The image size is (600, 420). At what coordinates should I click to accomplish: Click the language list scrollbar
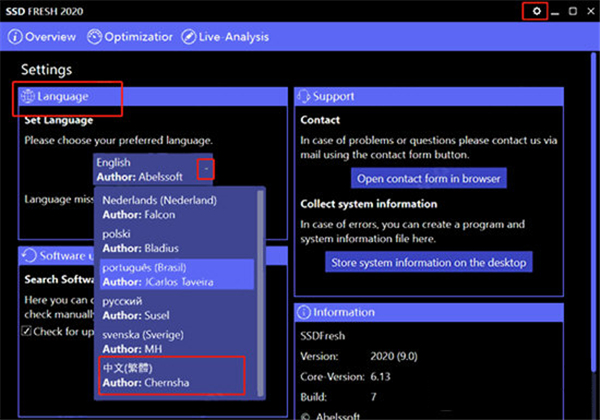262,290
